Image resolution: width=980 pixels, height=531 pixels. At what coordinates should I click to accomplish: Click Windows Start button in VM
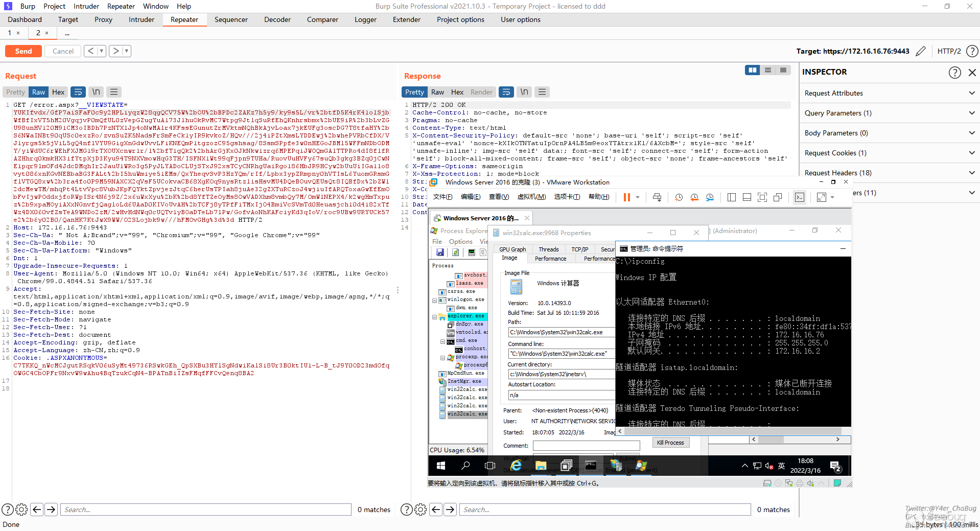[x=440, y=466]
